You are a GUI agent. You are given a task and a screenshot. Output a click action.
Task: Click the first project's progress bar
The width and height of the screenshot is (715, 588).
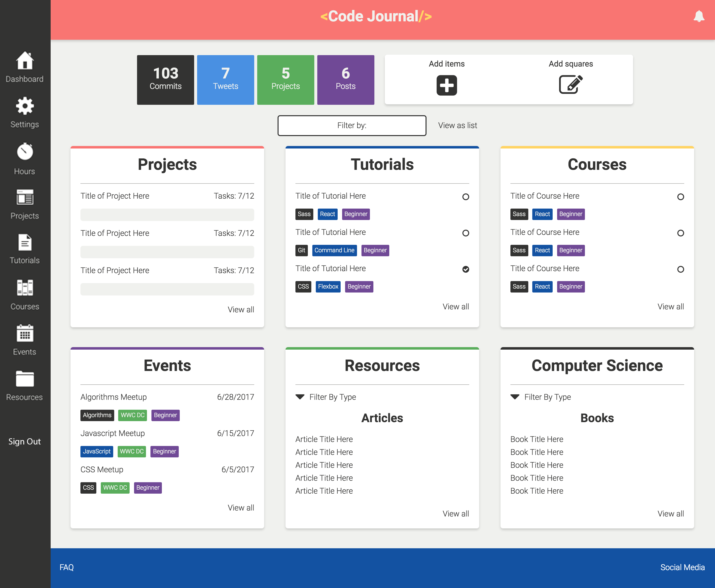(167, 215)
